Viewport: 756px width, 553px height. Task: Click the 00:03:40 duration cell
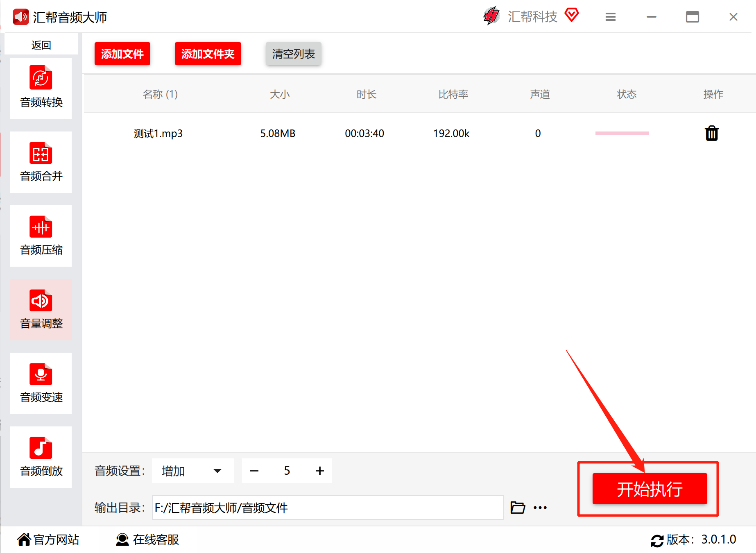[x=364, y=134]
